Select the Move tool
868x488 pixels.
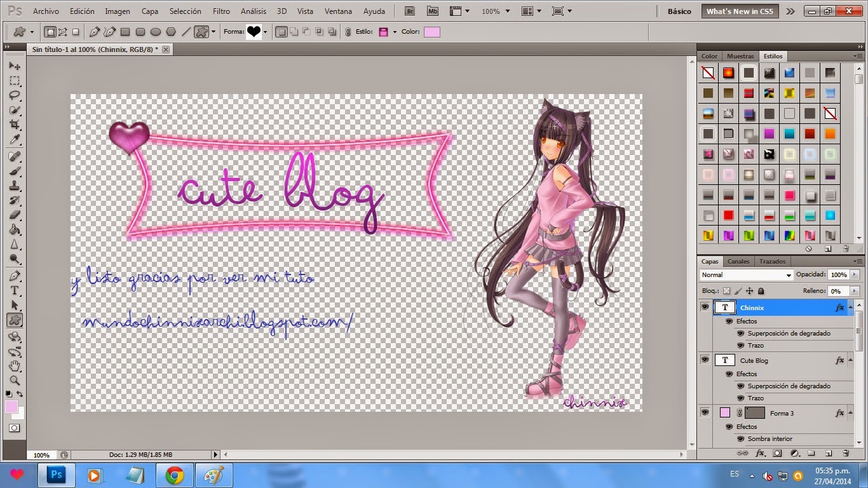point(15,65)
